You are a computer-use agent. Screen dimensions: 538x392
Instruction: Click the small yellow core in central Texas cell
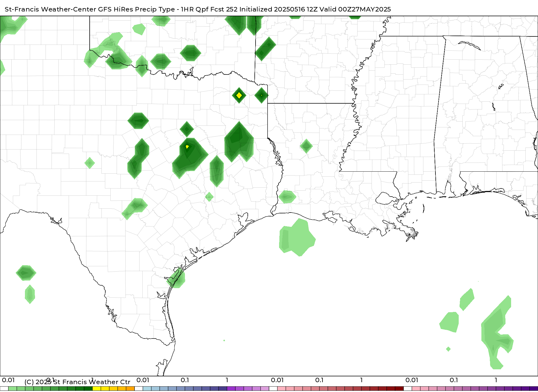pos(187,147)
